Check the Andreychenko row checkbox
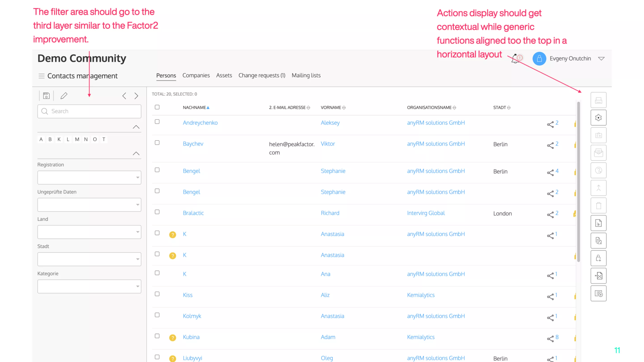Image resolution: width=644 pixels, height=362 pixels. [x=157, y=122]
